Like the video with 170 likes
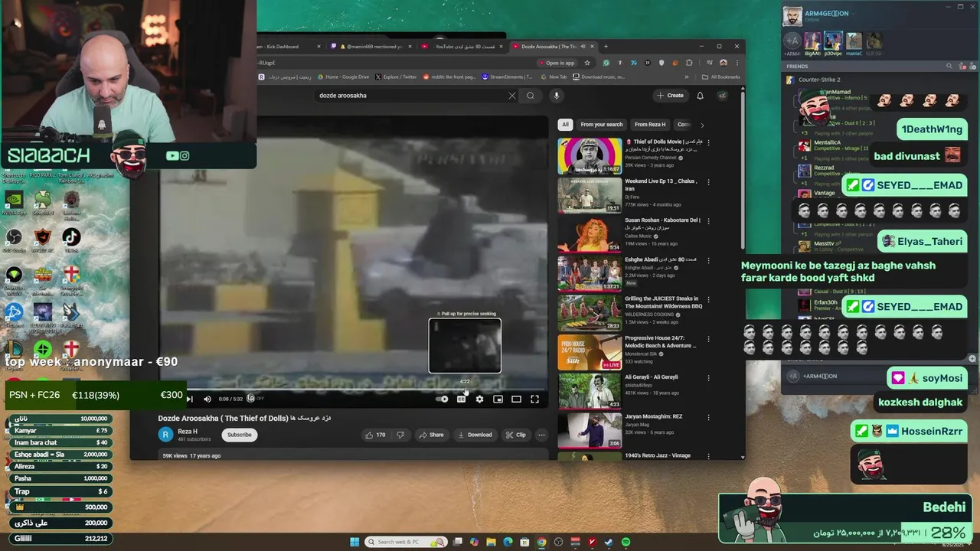The height and width of the screenshot is (551, 980). 375,435
